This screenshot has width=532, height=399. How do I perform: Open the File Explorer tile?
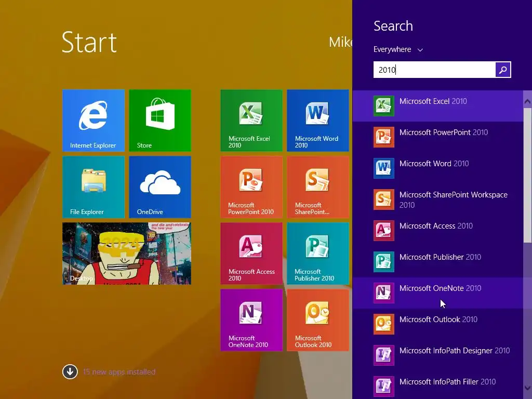[x=94, y=187]
